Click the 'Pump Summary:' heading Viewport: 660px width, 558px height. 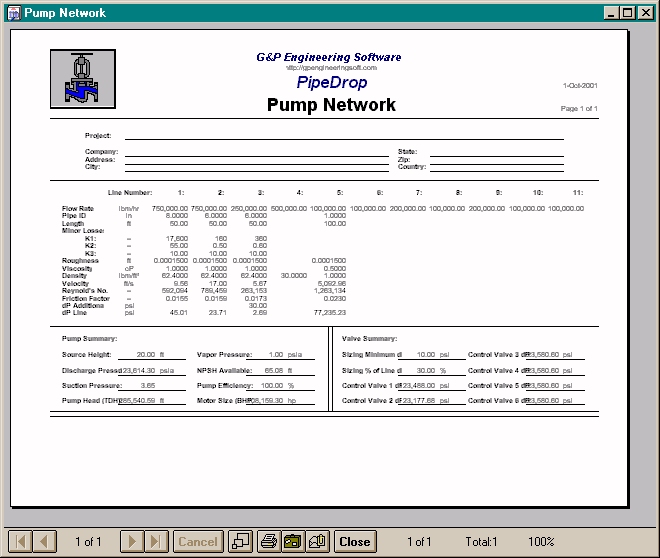89,338
